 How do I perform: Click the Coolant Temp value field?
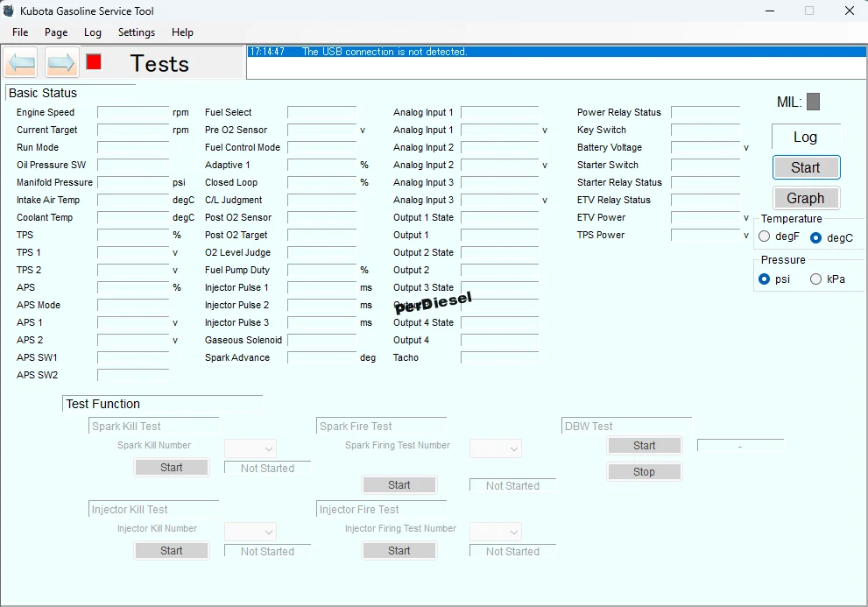[x=133, y=217]
